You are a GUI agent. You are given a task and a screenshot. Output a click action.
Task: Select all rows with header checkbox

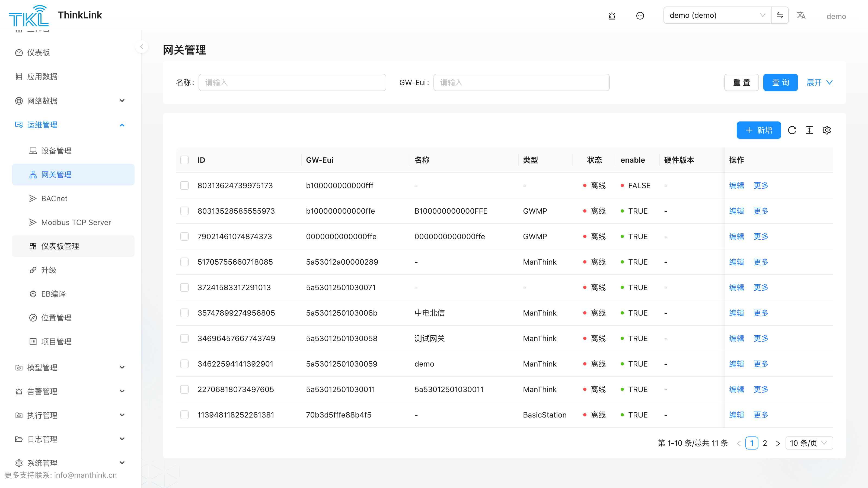pyautogui.click(x=184, y=160)
